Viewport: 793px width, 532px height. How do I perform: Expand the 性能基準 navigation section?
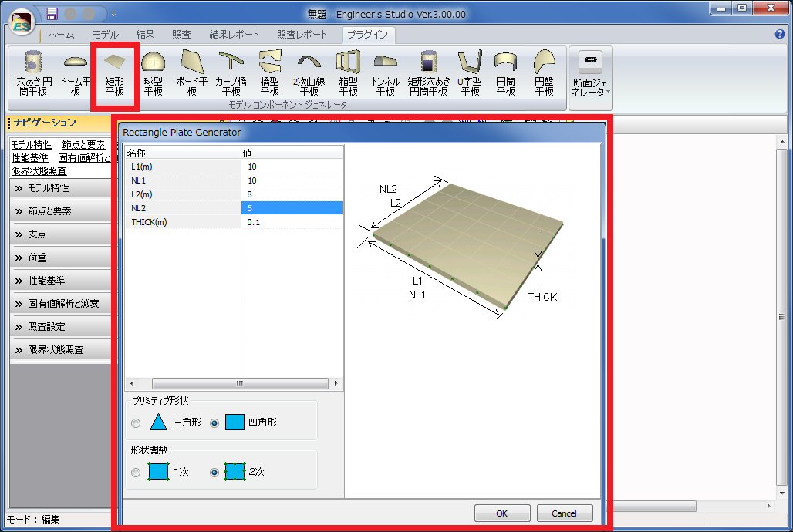click(61, 281)
